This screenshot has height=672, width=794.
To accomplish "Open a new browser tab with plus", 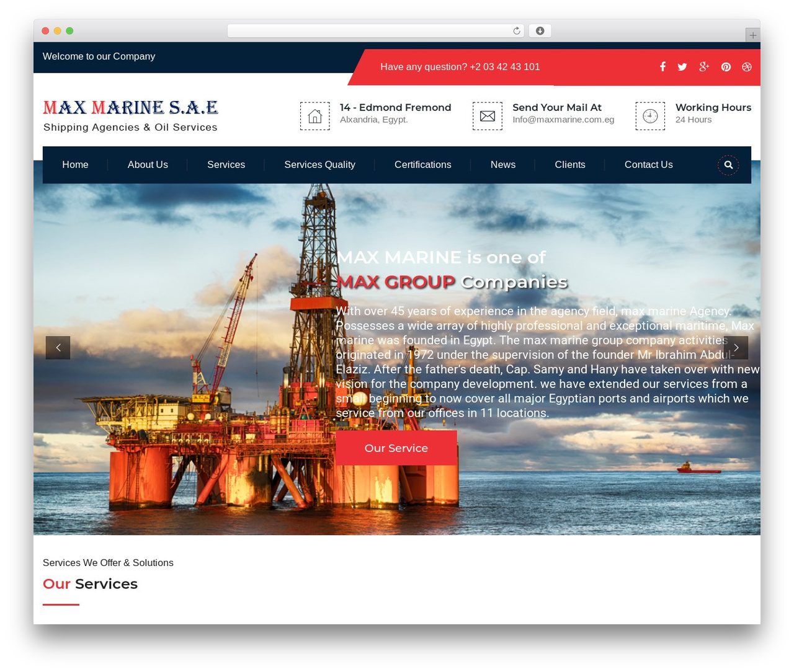I will (x=752, y=35).
